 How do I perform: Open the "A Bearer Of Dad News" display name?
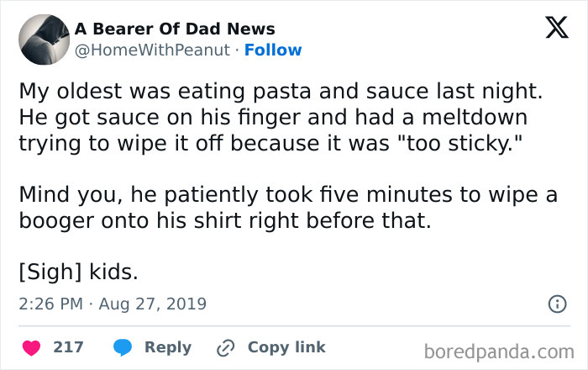coord(175,29)
